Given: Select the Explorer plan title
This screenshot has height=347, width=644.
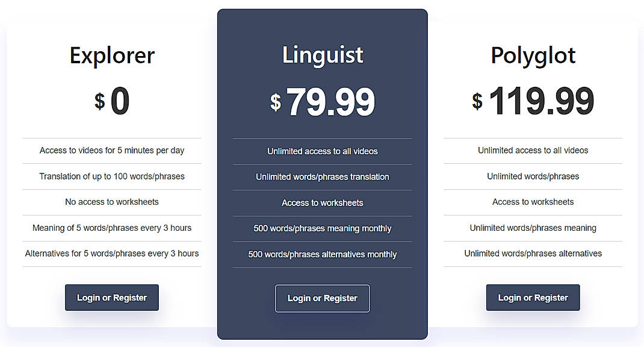Looking at the screenshot, I should (x=111, y=55).
